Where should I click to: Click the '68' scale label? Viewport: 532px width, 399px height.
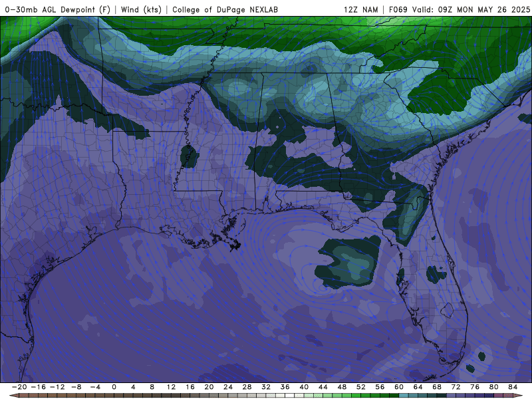437,387
